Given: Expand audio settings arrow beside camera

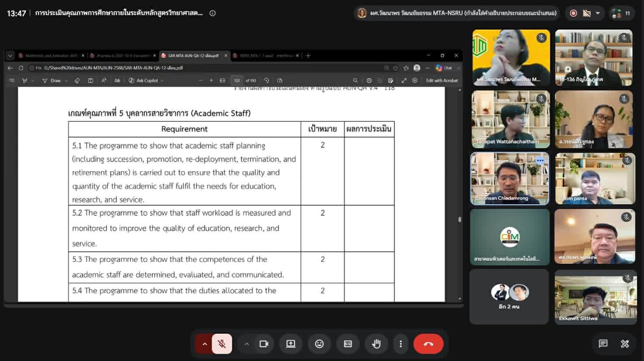Looking at the screenshot, I should (247, 344).
